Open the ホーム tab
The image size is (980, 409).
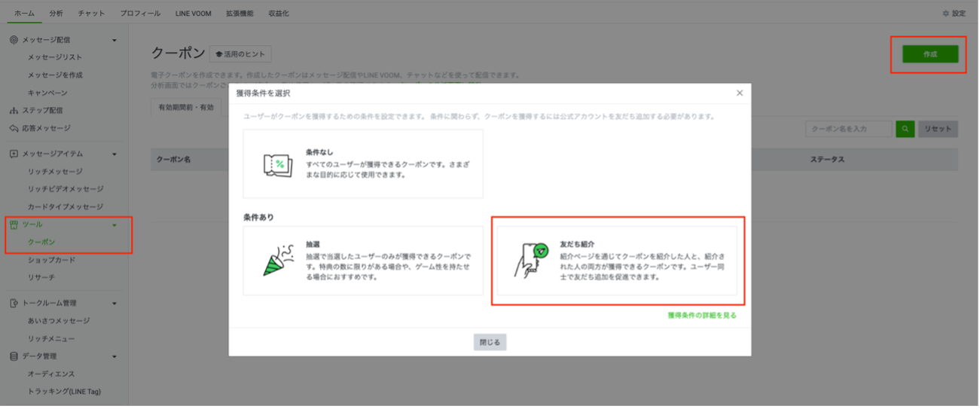[24, 14]
